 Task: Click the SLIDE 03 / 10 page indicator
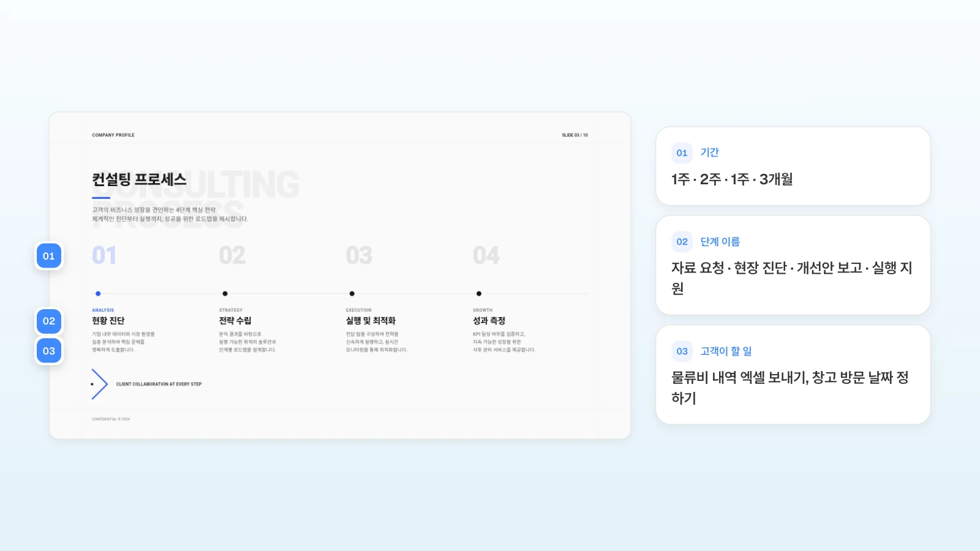pyautogui.click(x=575, y=135)
